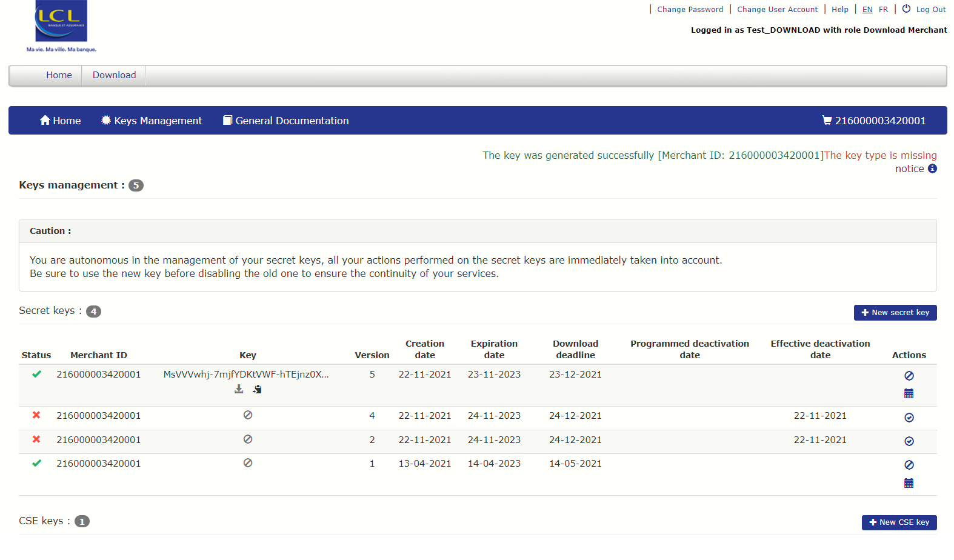This screenshot has height=560, width=954.
Task: Click the Actions column header
Action: pyautogui.click(x=909, y=355)
